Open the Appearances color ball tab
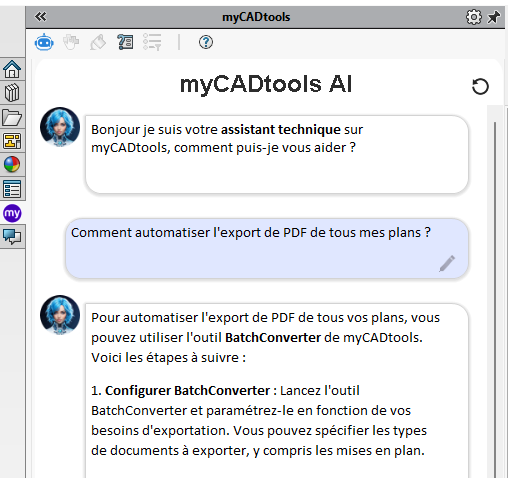 (12, 165)
